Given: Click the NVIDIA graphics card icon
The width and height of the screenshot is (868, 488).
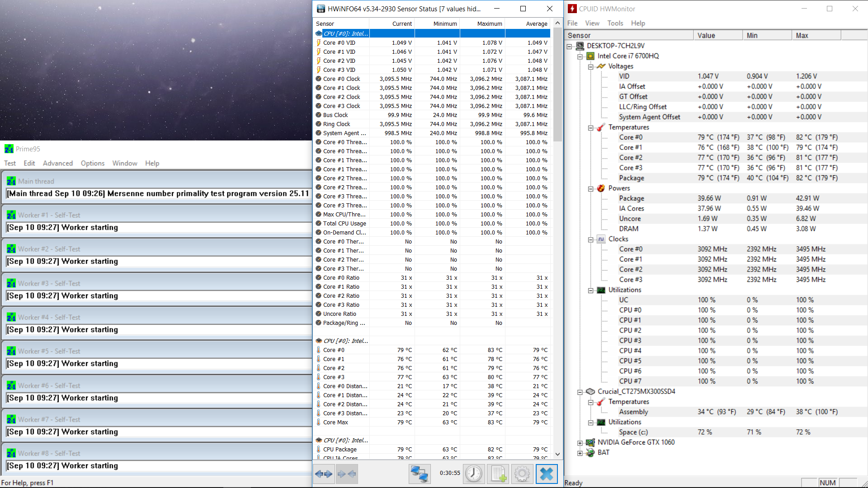Looking at the screenshot, I should tap(590, 442).
